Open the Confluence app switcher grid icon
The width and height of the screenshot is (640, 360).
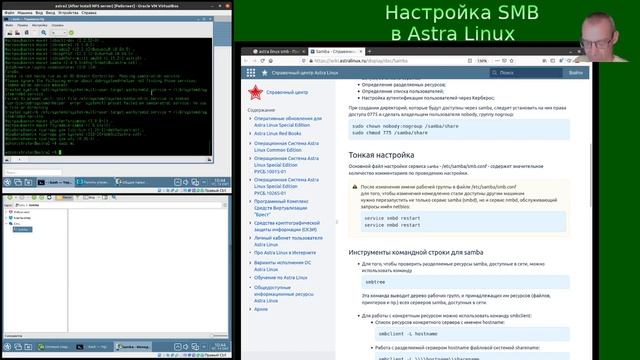pos(251,73)
